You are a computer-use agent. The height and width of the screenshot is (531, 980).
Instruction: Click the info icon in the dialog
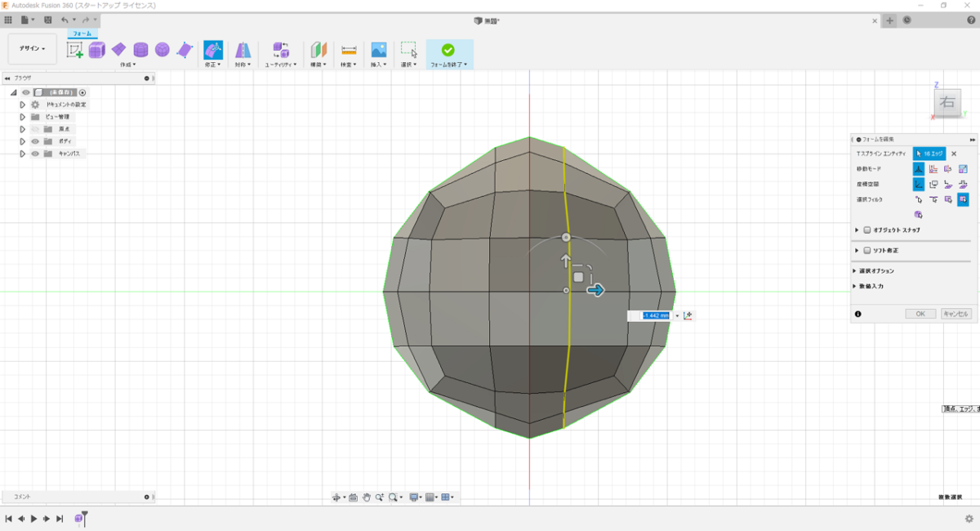(858, 314)
